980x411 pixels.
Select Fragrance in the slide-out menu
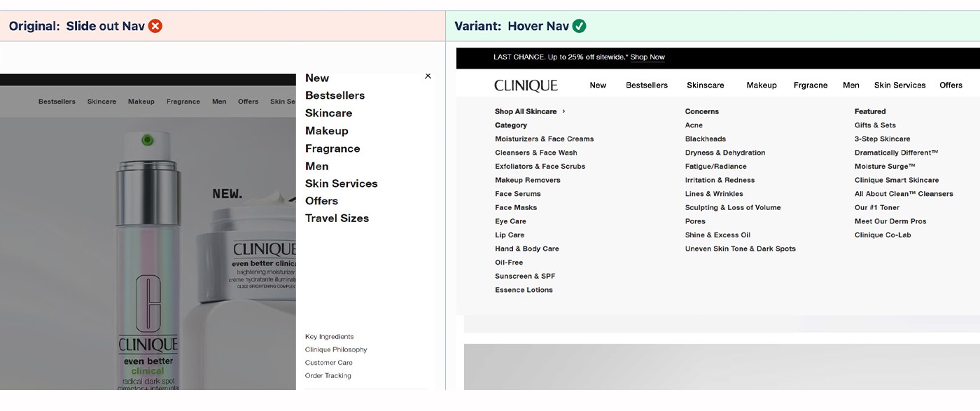332,148
